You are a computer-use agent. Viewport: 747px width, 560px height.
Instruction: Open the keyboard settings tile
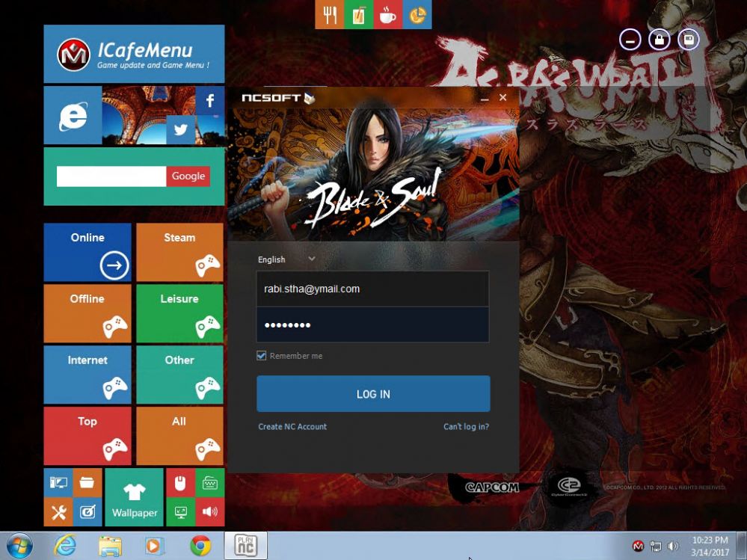[209, 483]
